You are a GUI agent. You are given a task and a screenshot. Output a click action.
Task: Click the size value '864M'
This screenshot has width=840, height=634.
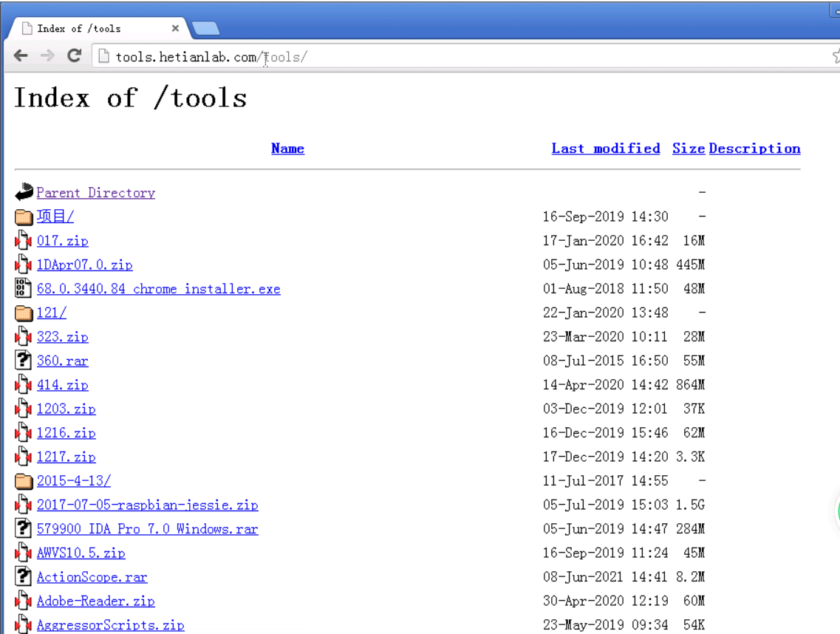point(691,385)
